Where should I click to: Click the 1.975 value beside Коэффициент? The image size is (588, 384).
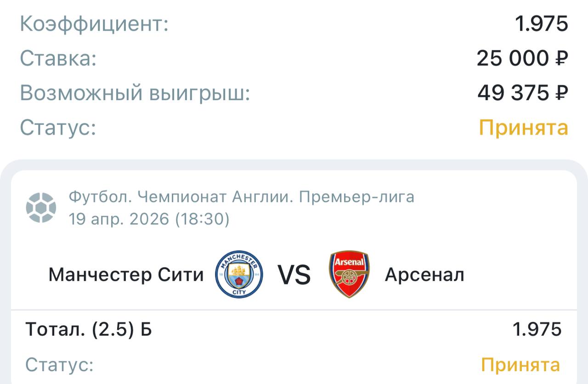coord(541,24)
